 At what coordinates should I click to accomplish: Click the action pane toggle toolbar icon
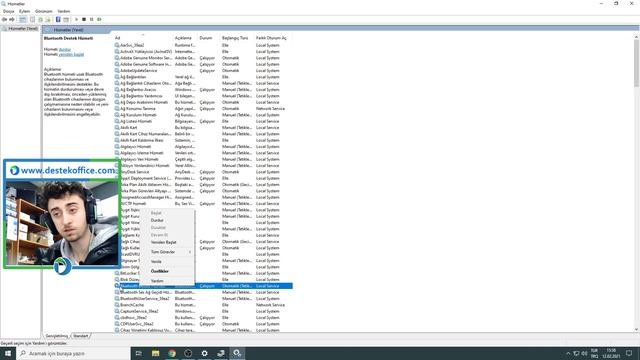(x=66, y=19)
